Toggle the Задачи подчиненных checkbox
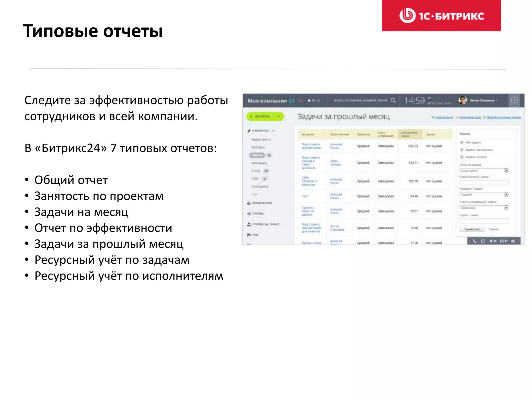 [462, 150]
